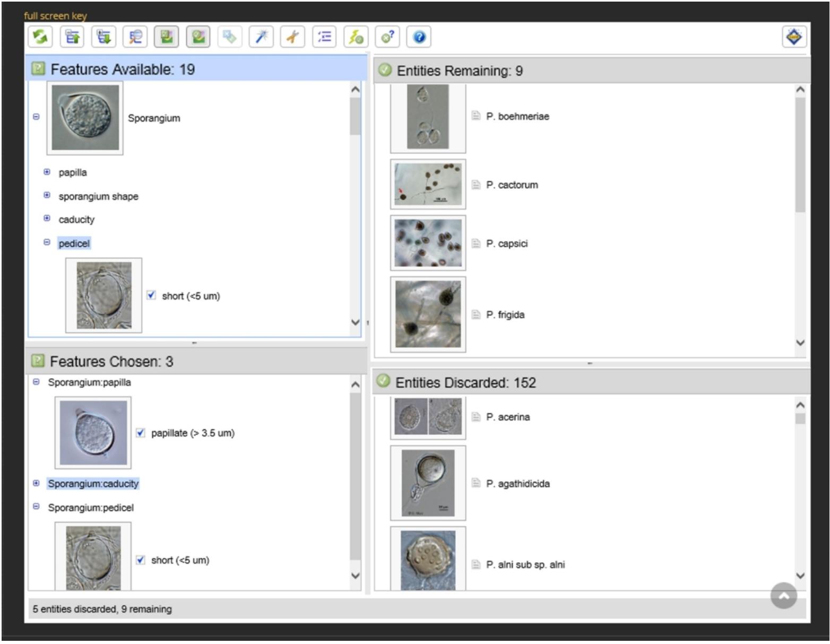
Task: Click the Sporangium feature thumbnail image
Action: [85, 118]
